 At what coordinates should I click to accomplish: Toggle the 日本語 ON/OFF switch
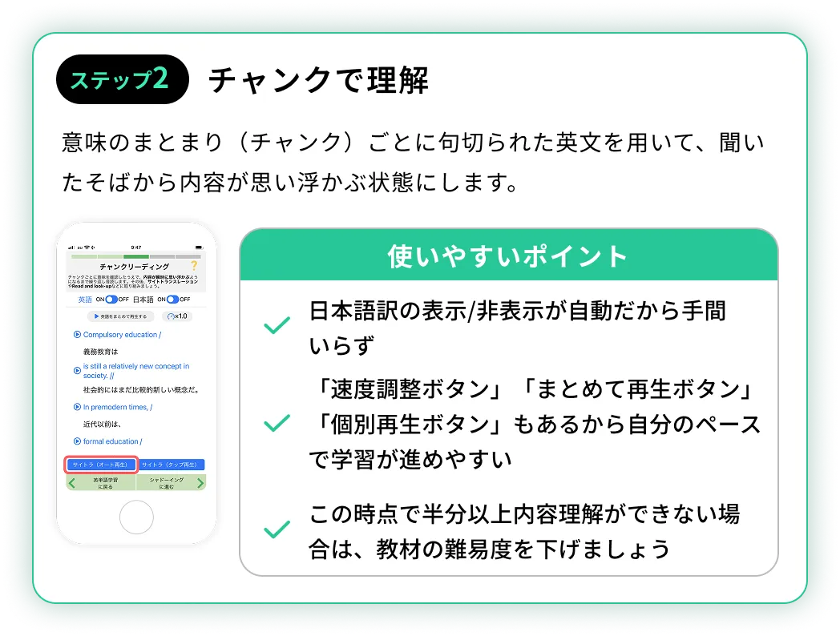point(172,300)
